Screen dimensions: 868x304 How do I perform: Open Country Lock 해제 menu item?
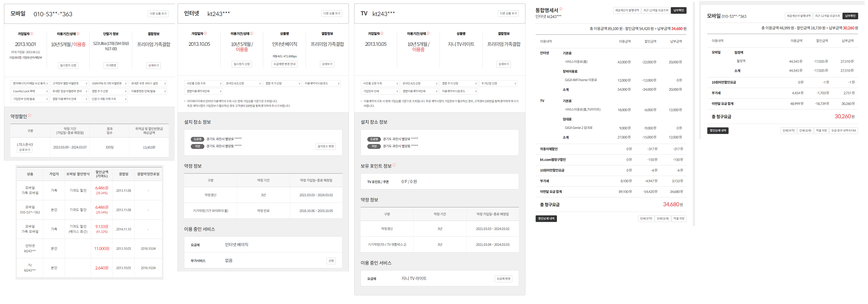(x=30, y=91)
